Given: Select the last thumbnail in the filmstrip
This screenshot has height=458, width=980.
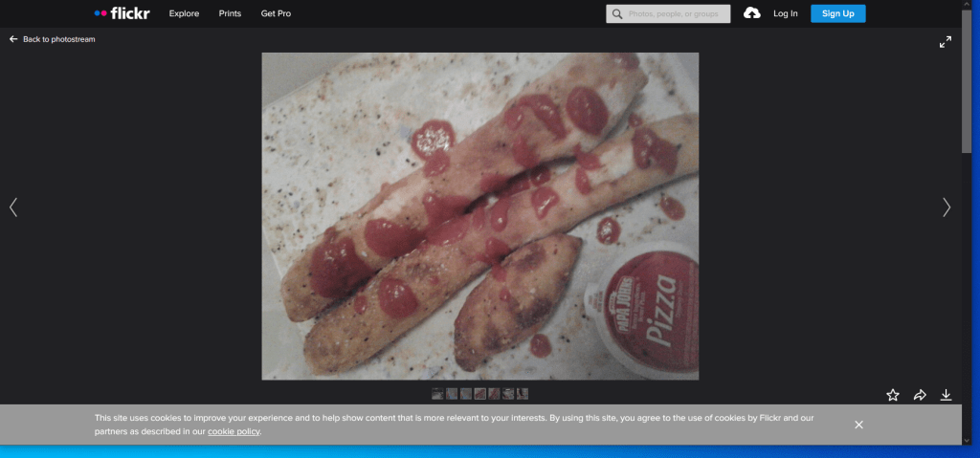Looking at the screenshot, I should coord(523,394).
